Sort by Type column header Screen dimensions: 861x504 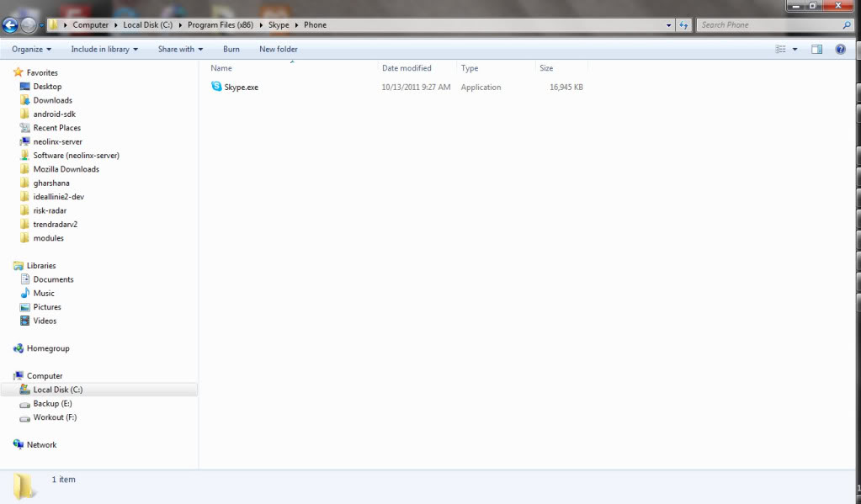(470, 68)
